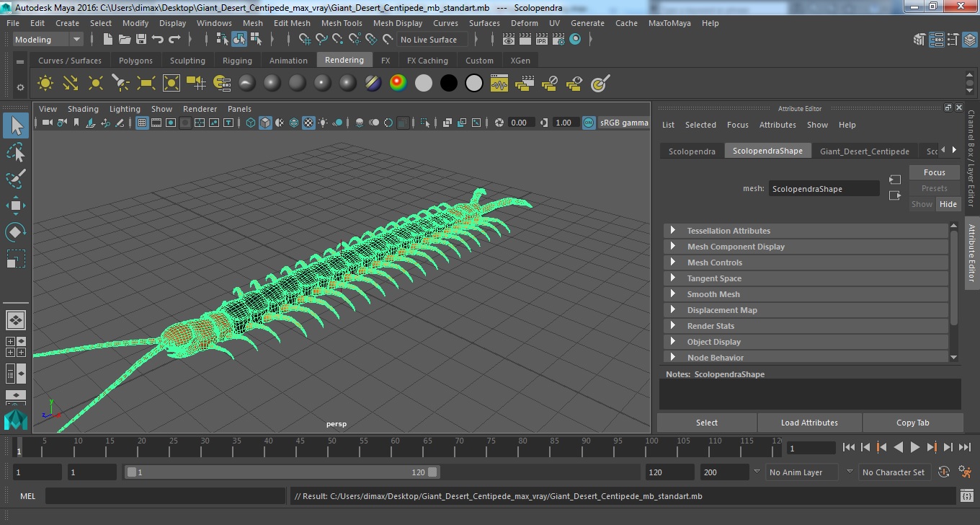The width and height of the screenshot is (980, 525).
Task: Click the Presets button
Action: (x=934, y=188)
